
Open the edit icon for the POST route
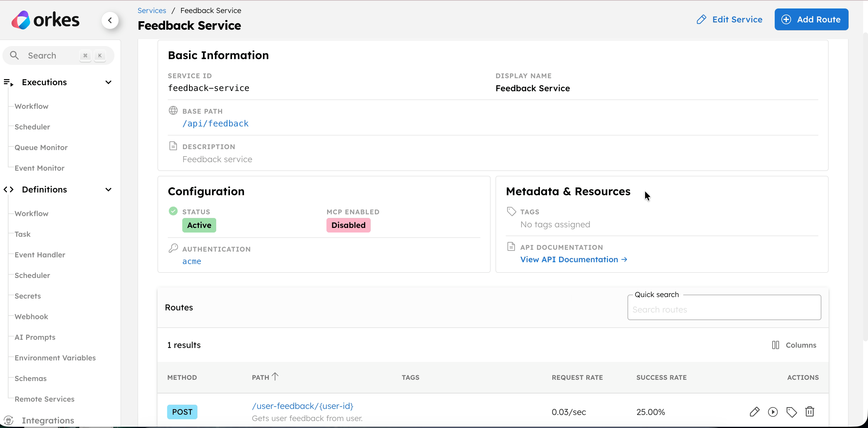point(755,411)
